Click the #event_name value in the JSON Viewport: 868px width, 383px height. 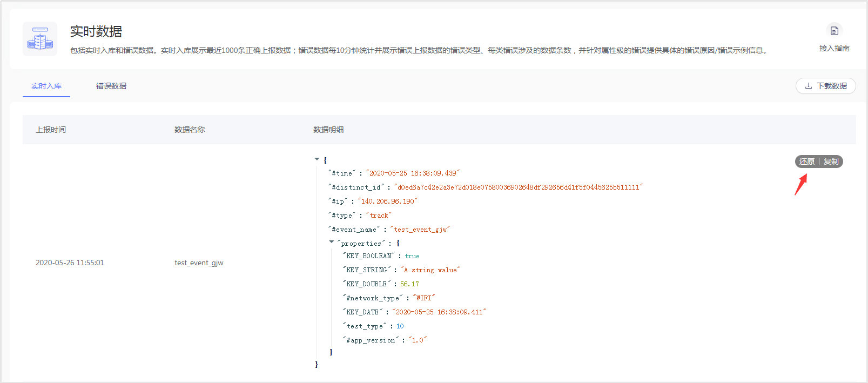coord(421,230)
